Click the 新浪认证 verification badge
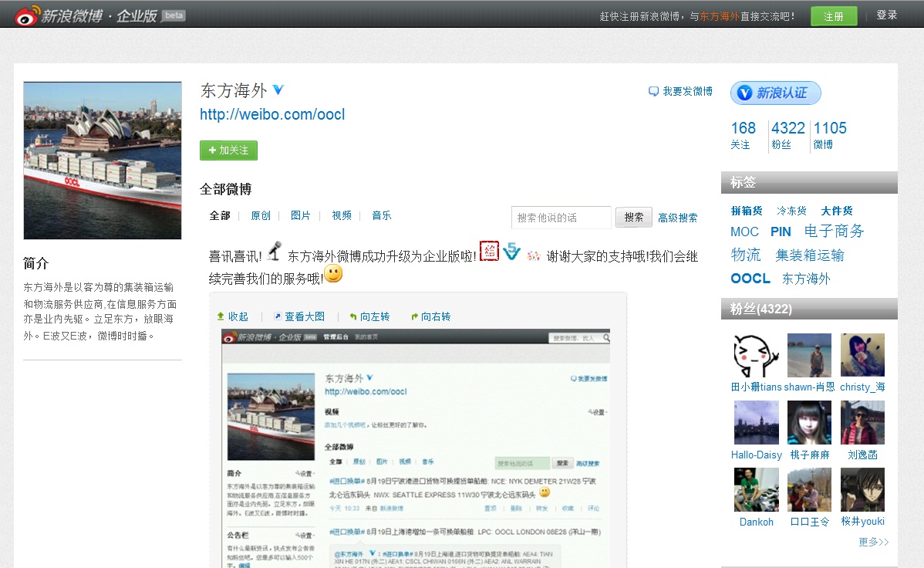 775,93
